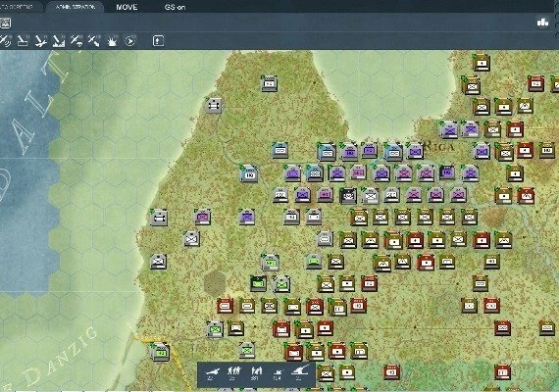Select the dark green armored counter near the brown hex
559x392 pixels.
(259, 283)
